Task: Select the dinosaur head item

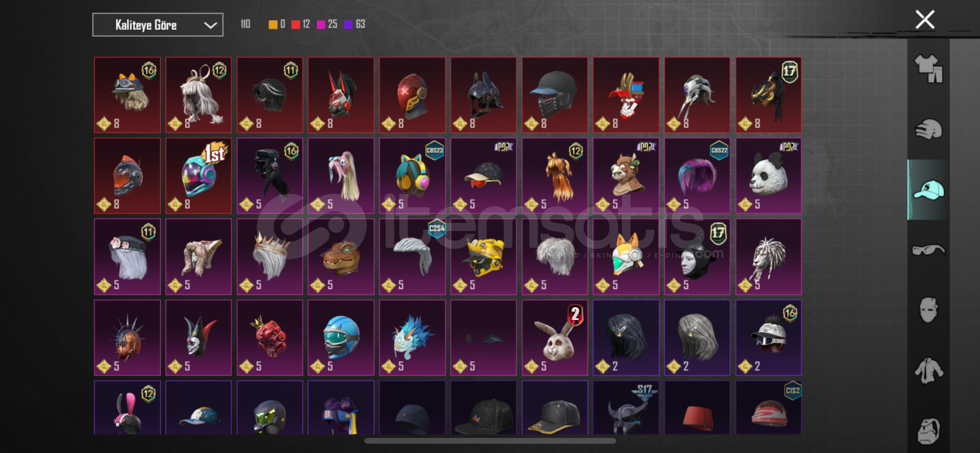Action: (x=341, y=257)
